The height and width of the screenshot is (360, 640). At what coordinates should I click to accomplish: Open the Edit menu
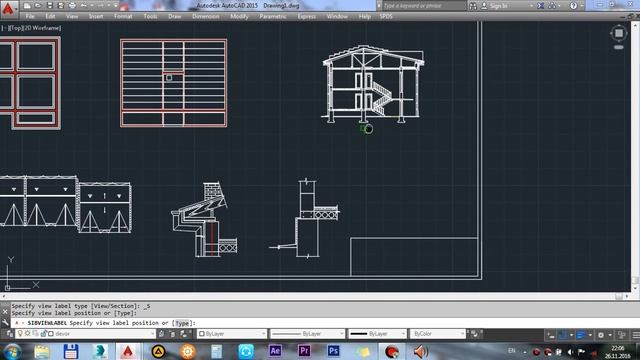pos(50,16)
